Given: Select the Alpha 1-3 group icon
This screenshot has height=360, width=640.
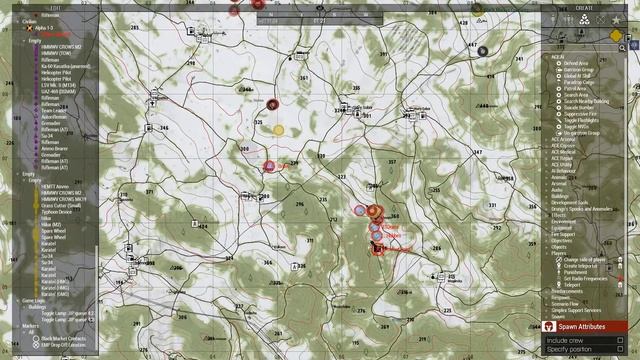Looking at the screenshot, I should [29, 28].
